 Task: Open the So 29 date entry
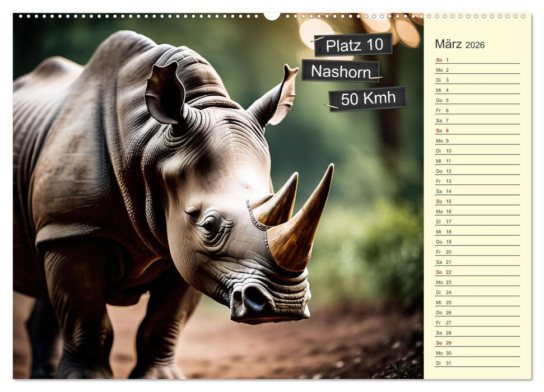pos(443,342)
